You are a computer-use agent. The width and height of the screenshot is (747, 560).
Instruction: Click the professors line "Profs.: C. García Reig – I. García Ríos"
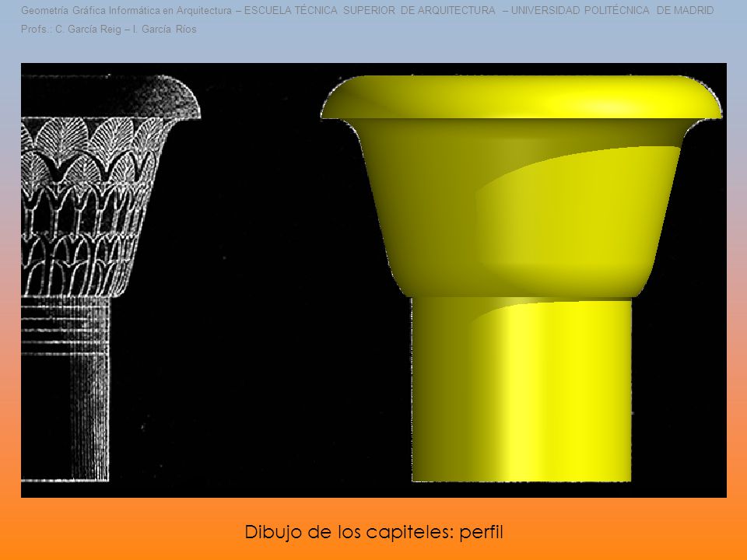[x=109, y=29]
